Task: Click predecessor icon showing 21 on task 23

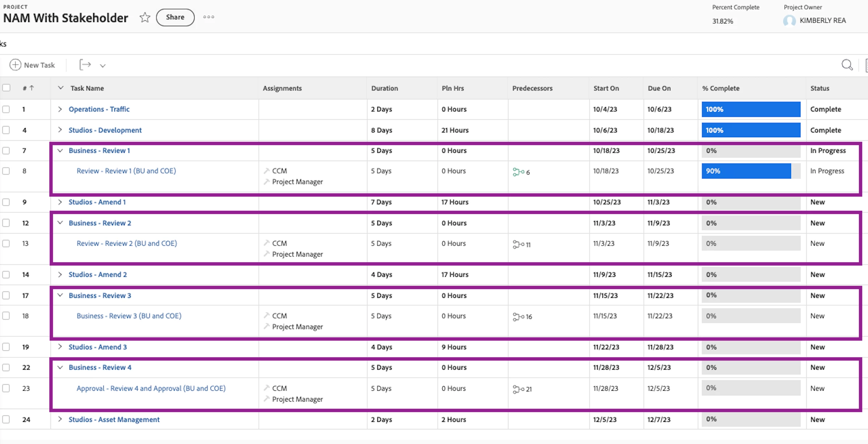Action: pyautogui.click(x=518, y=389)
